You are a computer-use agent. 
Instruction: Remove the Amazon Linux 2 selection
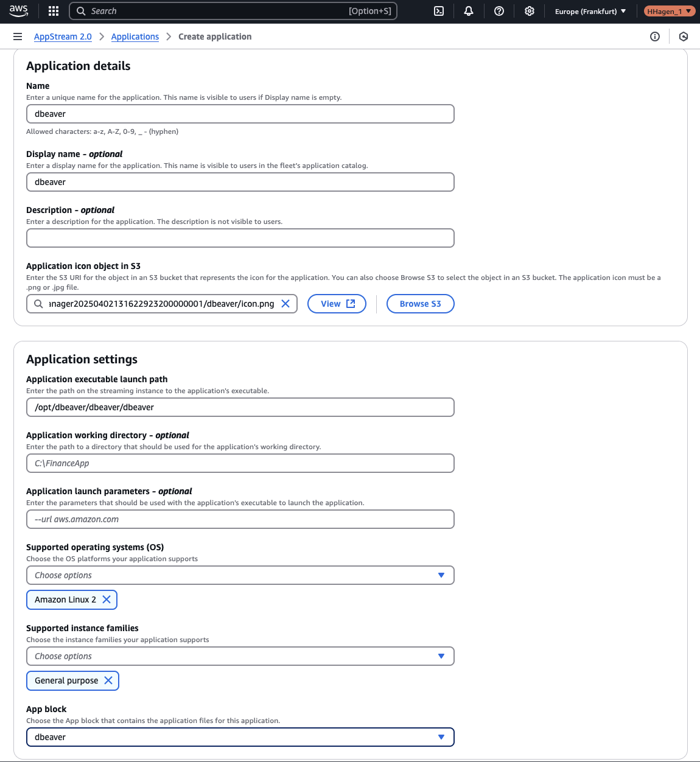tap(107, 599)
